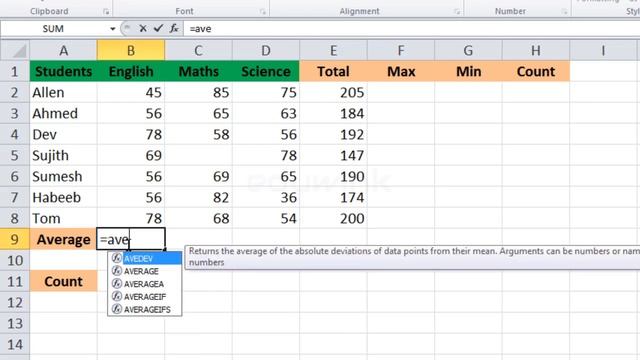Image resolution: width=640 pixels, height=360 pixels.
Task: Select column D header
Action: pos(266,51)
